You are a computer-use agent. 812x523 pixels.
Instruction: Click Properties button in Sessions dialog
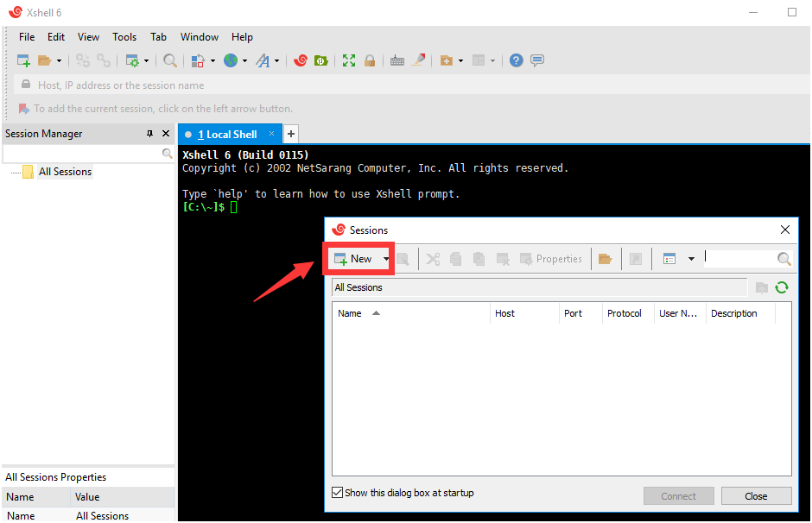click(551, 259)
